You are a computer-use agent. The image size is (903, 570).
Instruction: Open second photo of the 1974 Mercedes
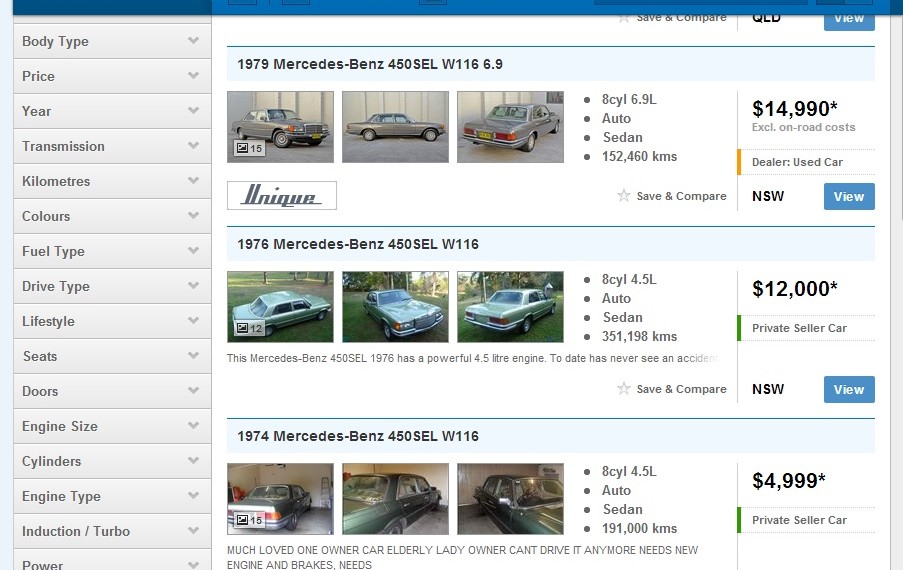click(395, 499)
